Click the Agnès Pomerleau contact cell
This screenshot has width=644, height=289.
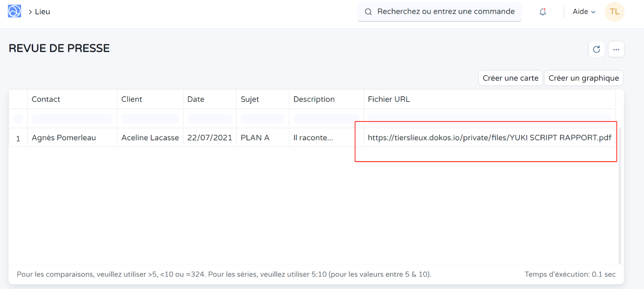[x=64, y=138]
